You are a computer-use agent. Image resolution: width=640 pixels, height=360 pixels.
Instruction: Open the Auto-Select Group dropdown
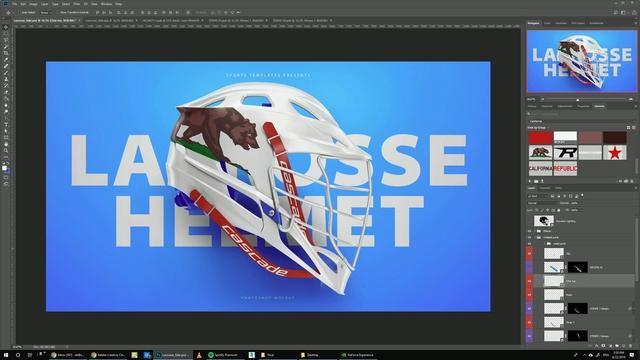coord(45,13)
